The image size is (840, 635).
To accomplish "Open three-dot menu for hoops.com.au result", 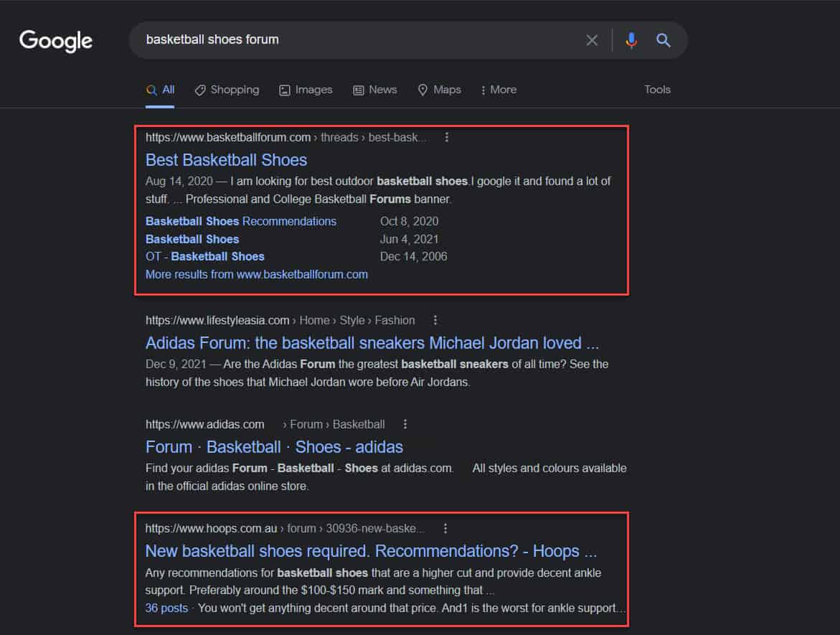I will tap(445, 528).
